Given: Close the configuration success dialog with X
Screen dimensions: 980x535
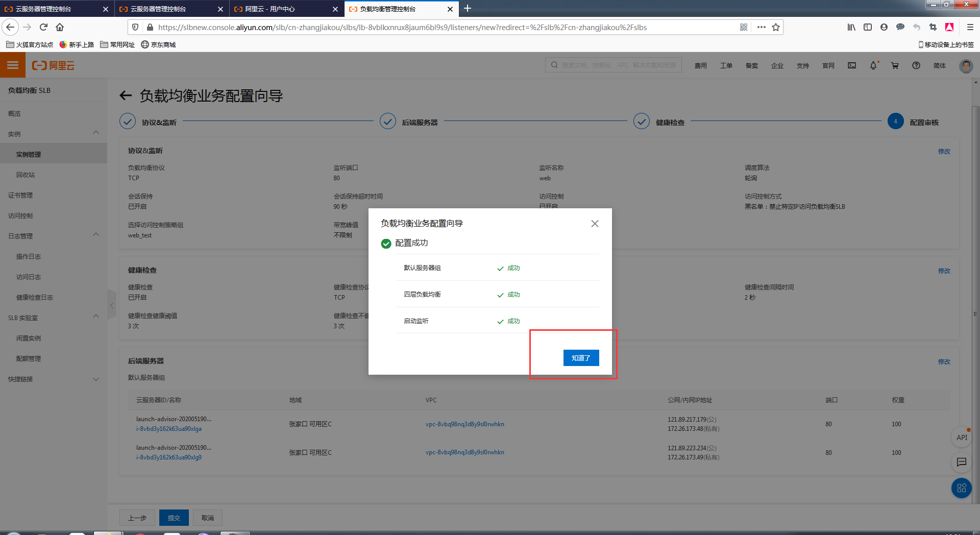Looking at the screenshot, I should 595,224.
